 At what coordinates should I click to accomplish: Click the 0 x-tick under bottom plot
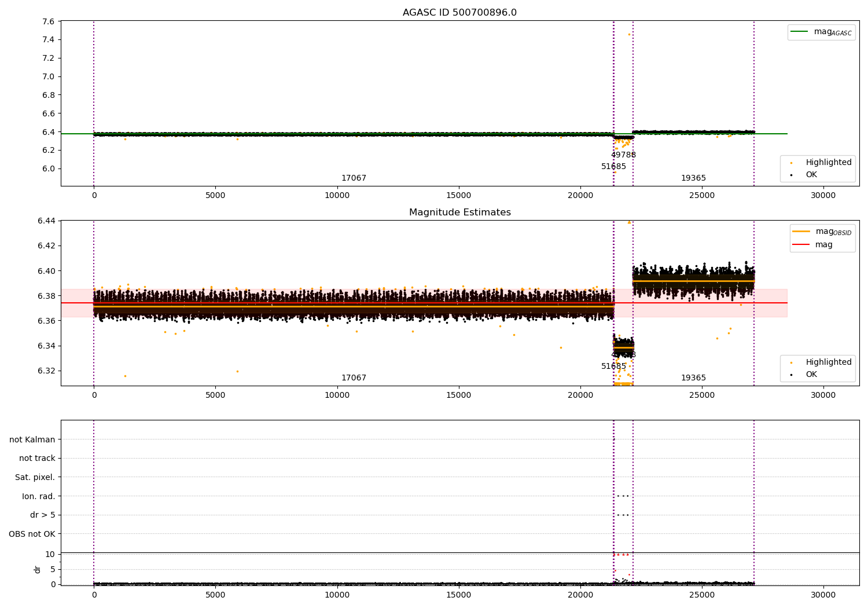(94, 595)
